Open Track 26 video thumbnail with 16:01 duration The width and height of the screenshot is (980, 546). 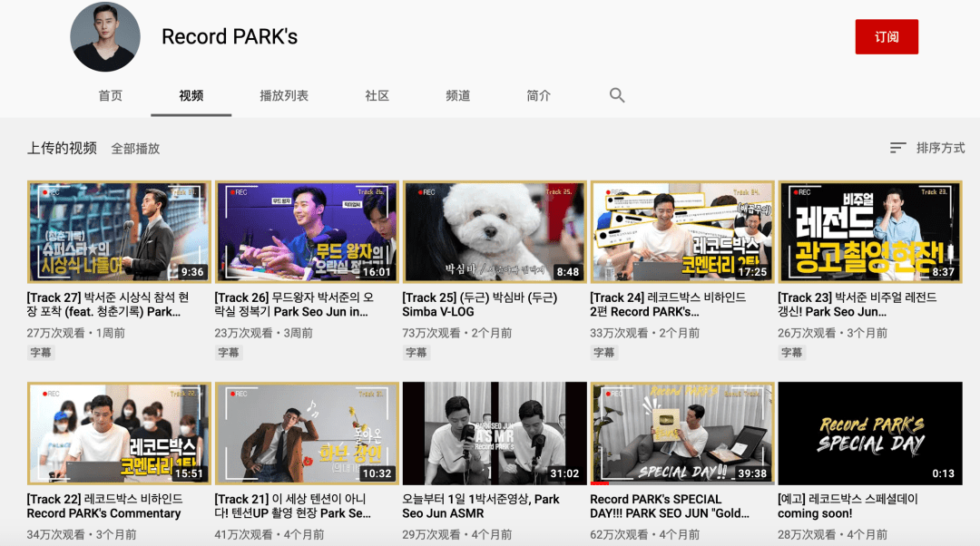[x=307, y=232]
